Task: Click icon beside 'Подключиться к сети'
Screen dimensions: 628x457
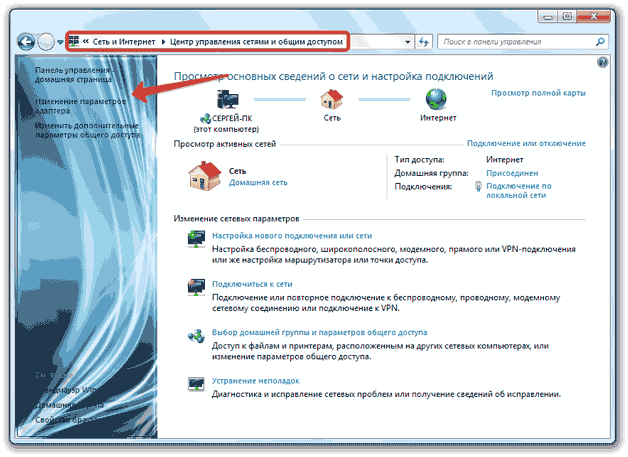Action: (x=196, y=287)
